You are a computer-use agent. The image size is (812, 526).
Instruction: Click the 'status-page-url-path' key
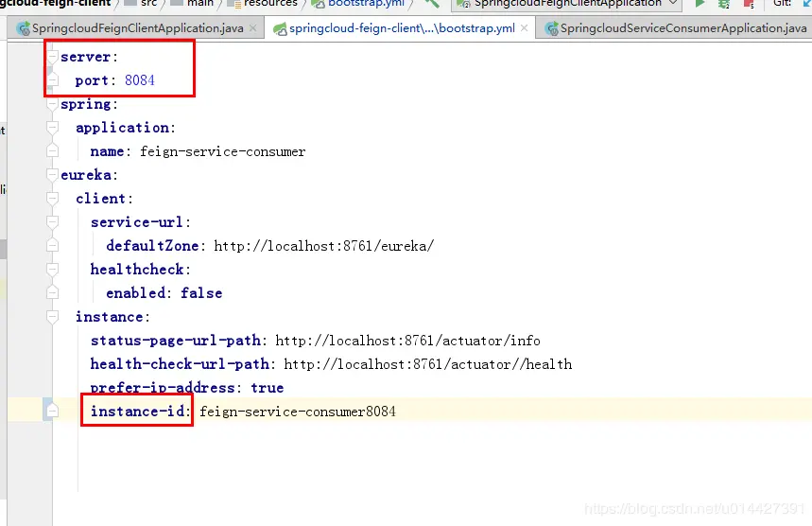pos(176,341)
